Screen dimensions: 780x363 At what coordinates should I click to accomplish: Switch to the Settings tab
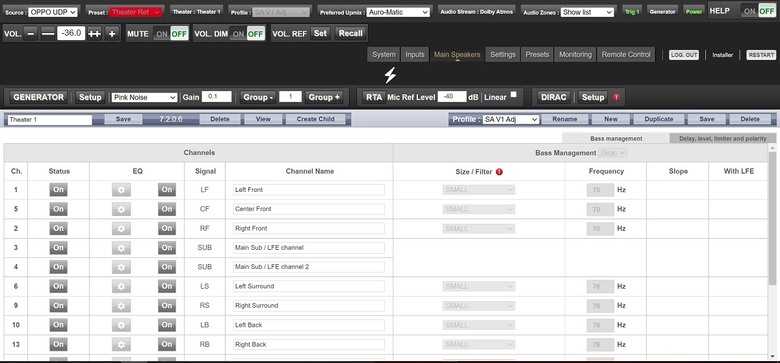503,55
